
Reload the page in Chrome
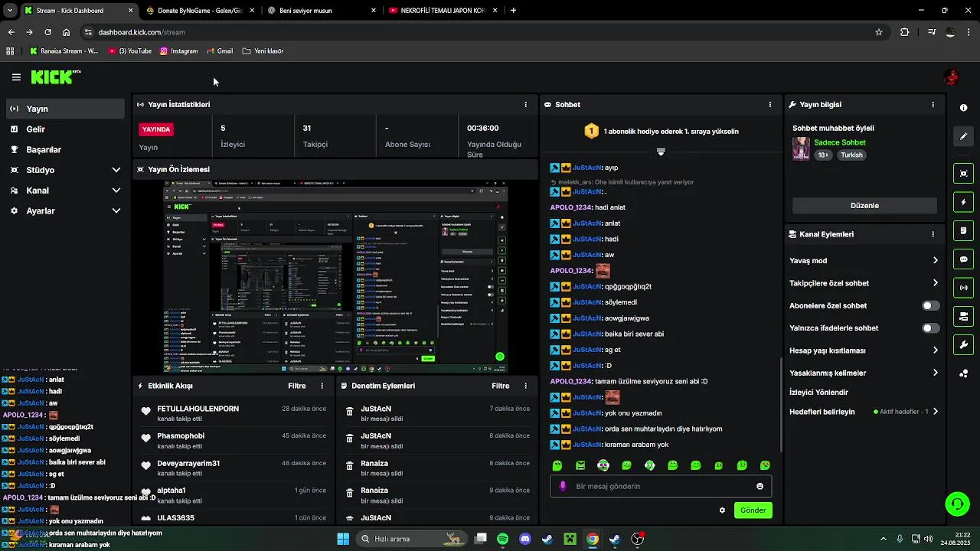47,32
